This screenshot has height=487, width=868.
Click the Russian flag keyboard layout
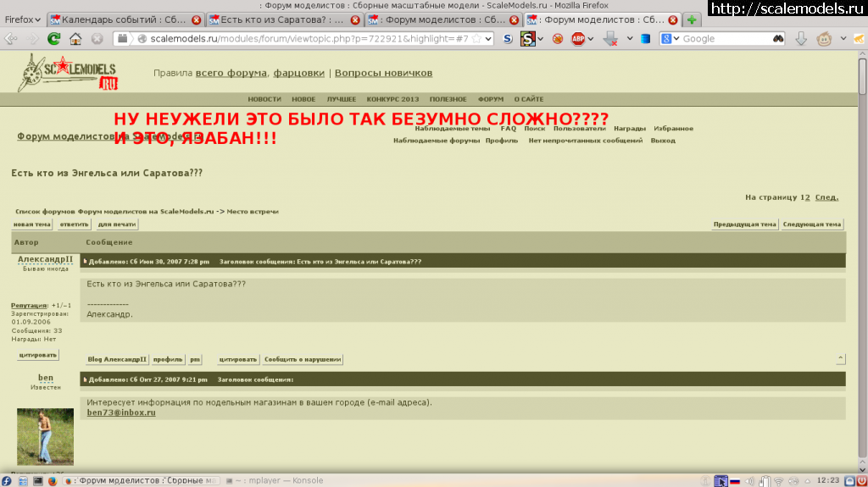pos(735,481)
